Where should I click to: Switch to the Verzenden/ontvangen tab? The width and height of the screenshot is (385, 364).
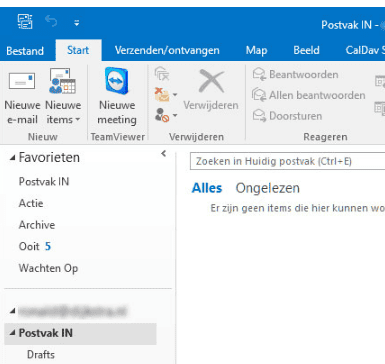pos(167,50)
